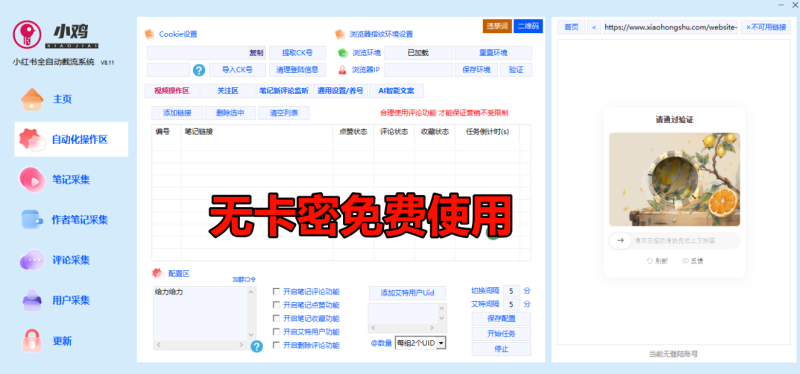The width and height of the screenshot is (800, 374).
Task: Enable 开启艾特用户功能 checkbox
Action: pos(277,332)
